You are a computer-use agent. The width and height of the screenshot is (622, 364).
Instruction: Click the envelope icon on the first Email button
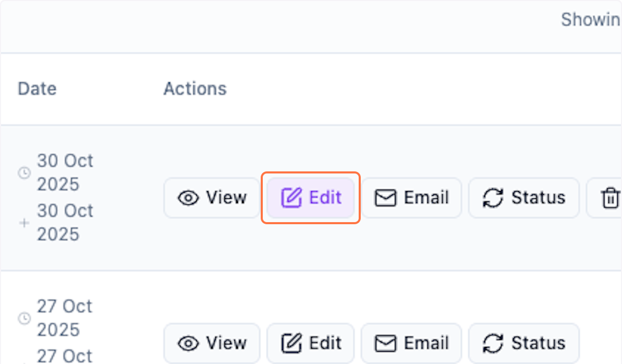[x=386, y=198]
